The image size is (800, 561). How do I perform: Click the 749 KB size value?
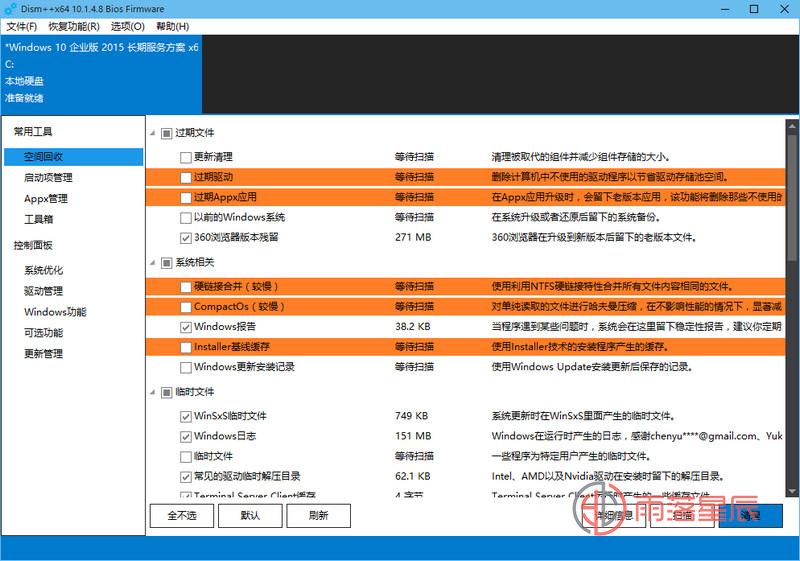click(x=411, y=416)
